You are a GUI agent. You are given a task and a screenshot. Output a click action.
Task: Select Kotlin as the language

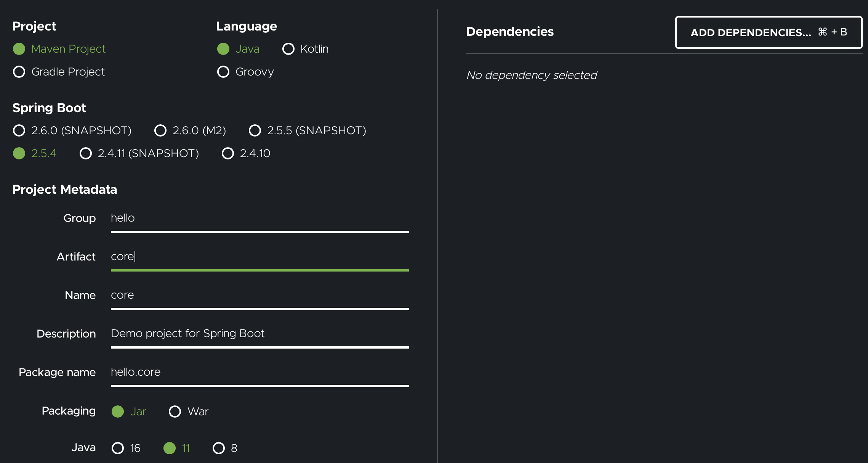[x=288, y=49]
